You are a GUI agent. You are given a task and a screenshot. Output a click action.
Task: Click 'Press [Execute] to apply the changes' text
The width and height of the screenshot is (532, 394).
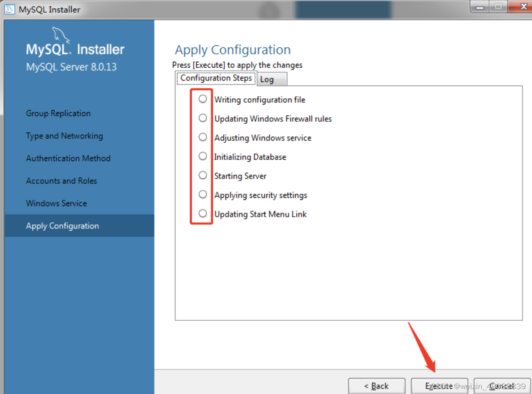(x=237, y=65)
